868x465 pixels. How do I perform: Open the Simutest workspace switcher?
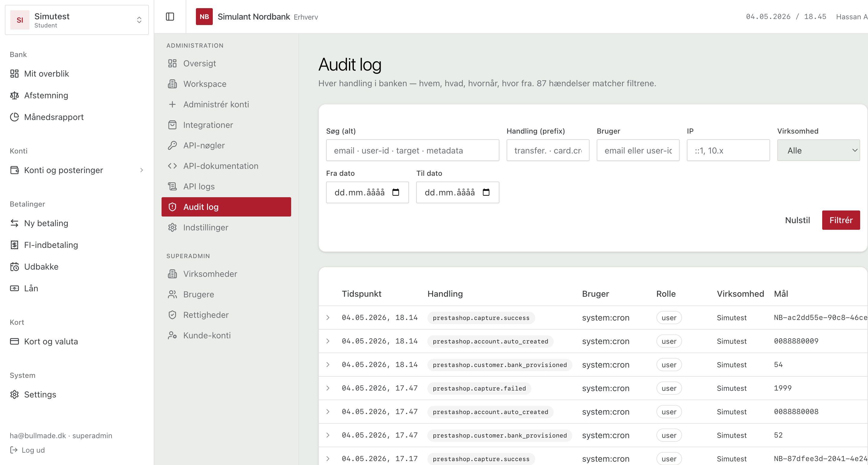pyautogui.click(x=77, y=20)
